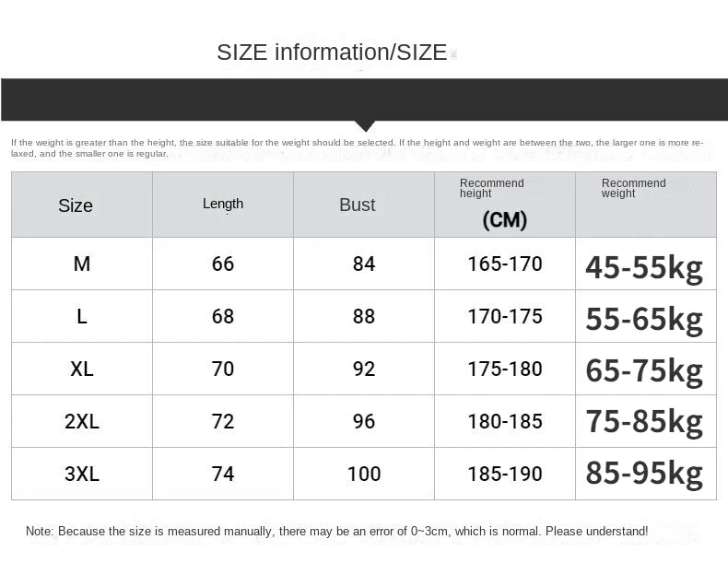Click the 170-175 height cell
Image resolution: width=728 pixels, height=563 pixels.
click(505, 317)
